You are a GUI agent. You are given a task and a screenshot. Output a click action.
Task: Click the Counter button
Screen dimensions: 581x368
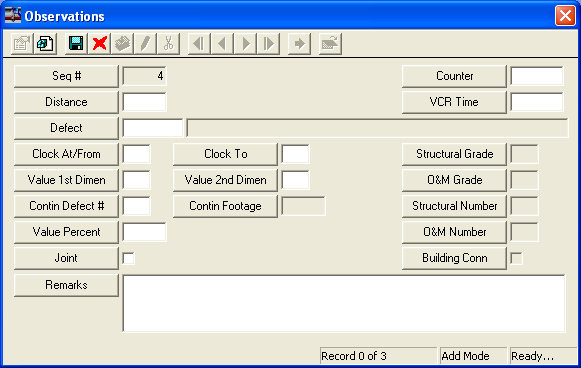[454, 76]
